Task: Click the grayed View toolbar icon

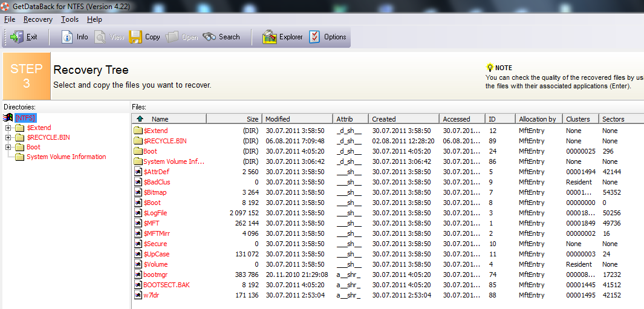Action: (x=100, y=37)
